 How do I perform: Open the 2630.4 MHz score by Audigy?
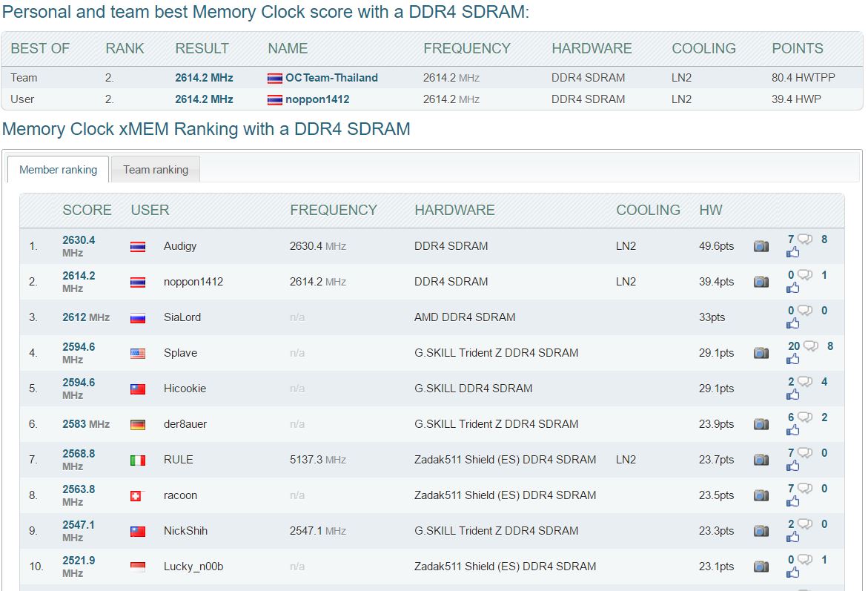[79, 240]
